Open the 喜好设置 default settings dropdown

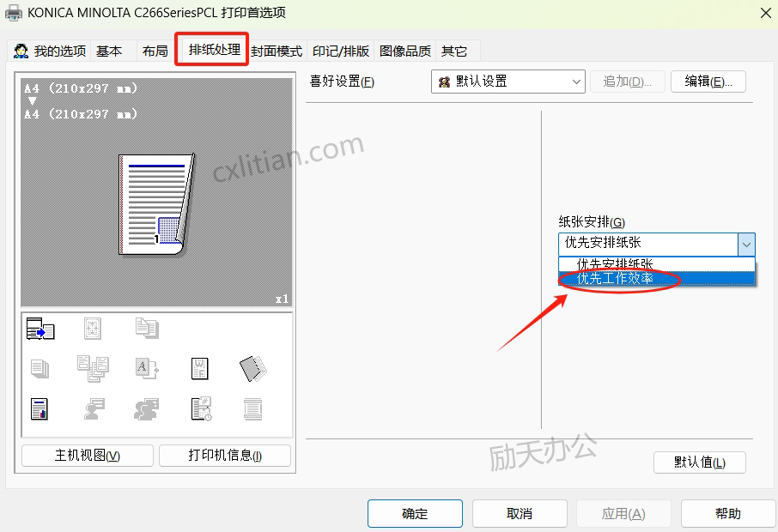[x=508, y=82]
